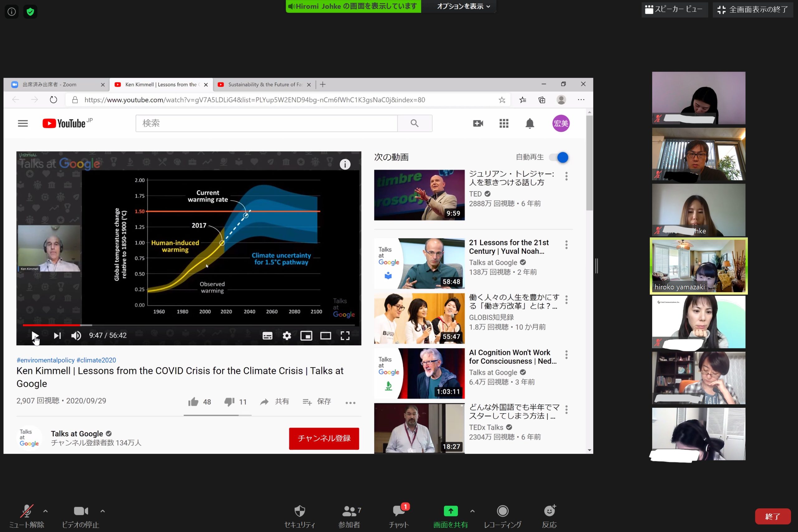Image resolution: width=798 pixels, height=532 pixels.
Task: Open video settings gear
Action: (287, 336)
